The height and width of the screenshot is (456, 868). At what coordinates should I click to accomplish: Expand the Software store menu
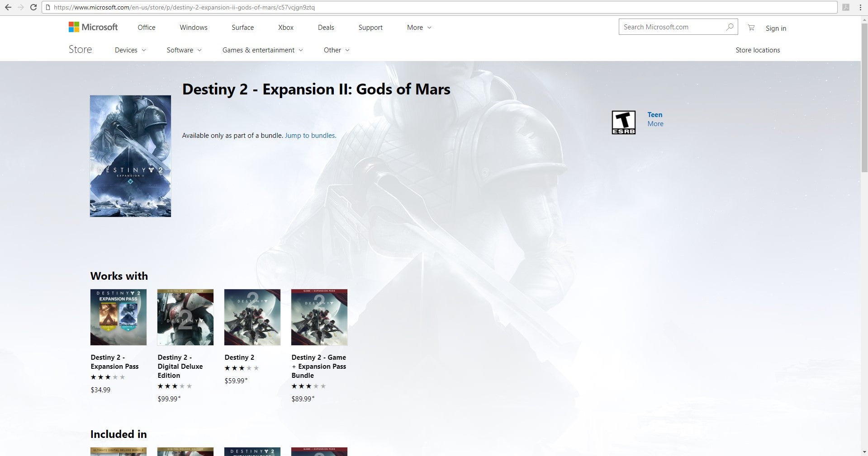(x=184, y=50)
